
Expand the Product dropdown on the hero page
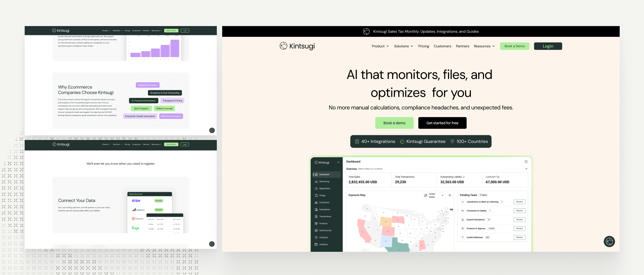pos(380,46)
